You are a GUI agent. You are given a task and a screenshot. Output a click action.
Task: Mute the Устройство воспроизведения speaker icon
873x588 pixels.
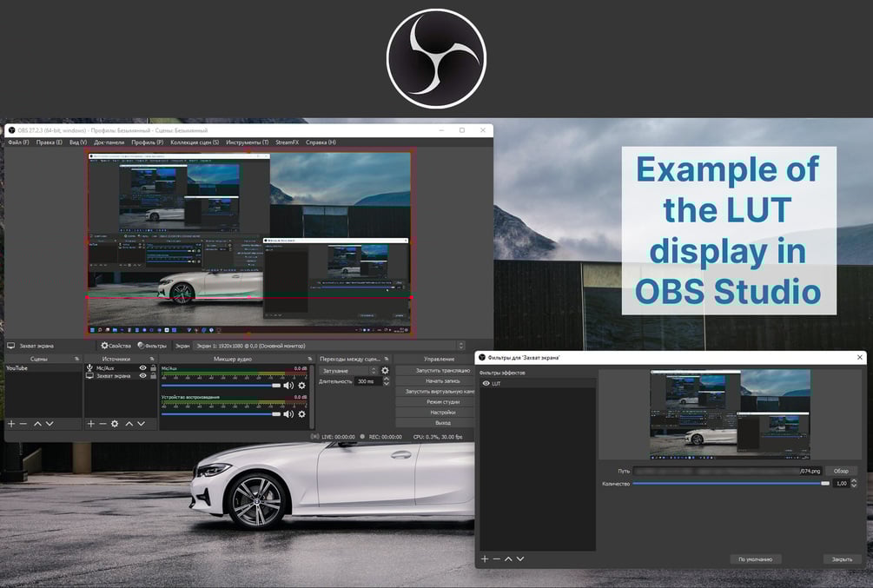coord(288,413)
